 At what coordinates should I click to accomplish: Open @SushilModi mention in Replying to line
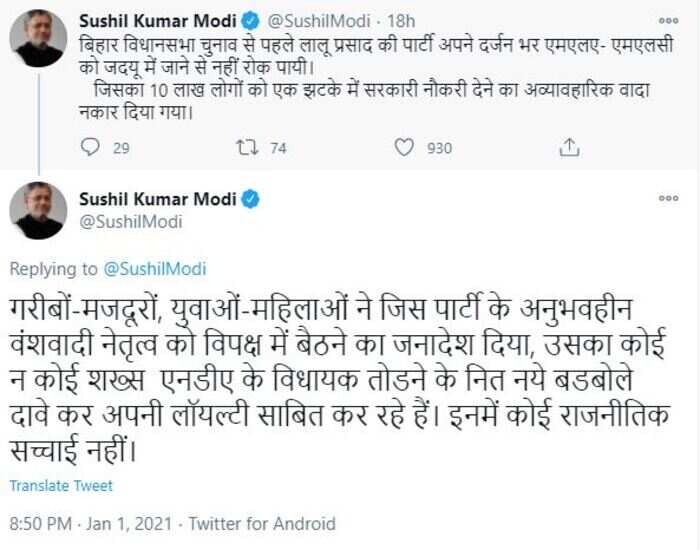(x=155, y=269)
